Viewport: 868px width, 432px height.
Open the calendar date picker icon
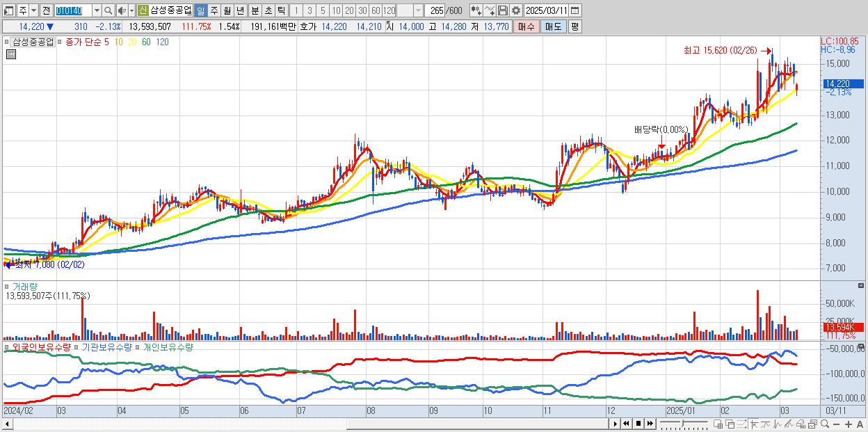coord(575,10)
